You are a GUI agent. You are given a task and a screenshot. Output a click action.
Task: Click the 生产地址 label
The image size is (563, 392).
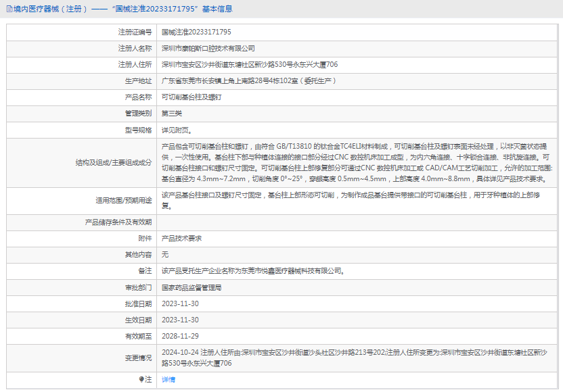[139, 80]
